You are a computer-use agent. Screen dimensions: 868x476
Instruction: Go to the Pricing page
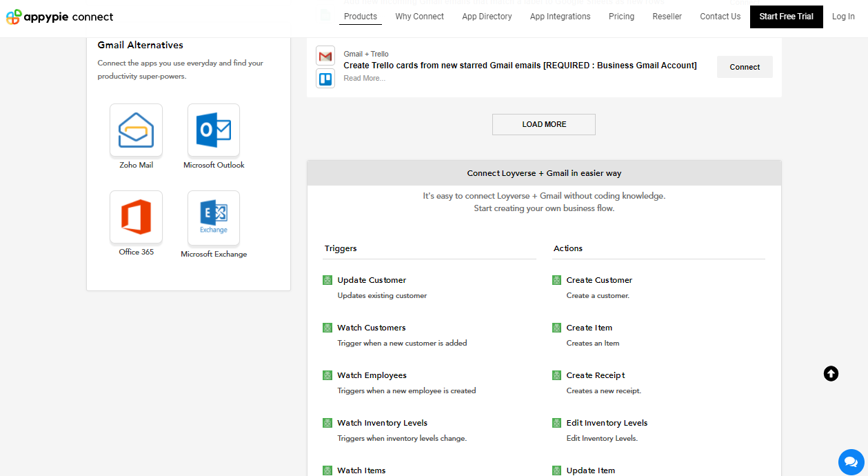coord(621,17)
